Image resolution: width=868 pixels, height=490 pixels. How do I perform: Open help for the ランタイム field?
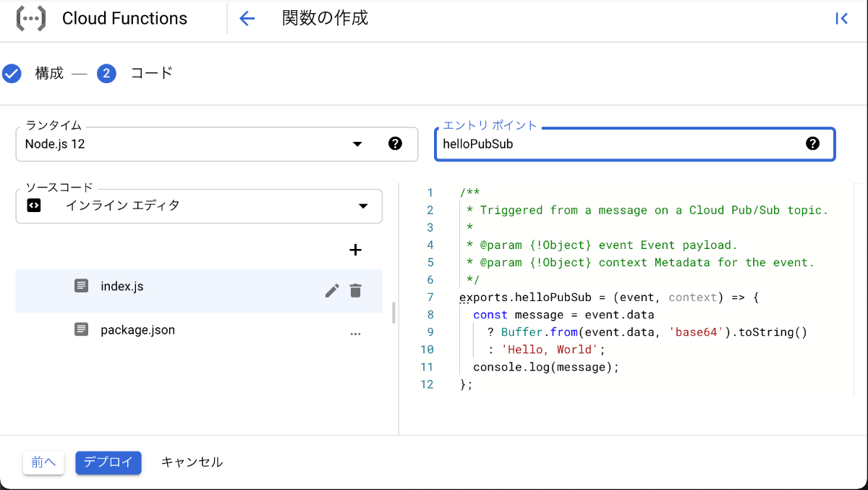tap(395, 143)
